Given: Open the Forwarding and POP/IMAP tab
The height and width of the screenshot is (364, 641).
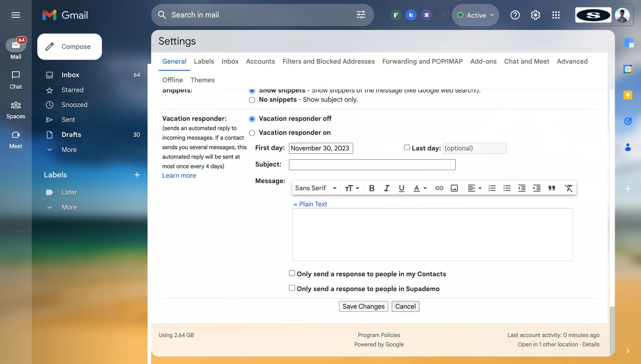Looking at the screenshot, I should click(x=422, y=61).
